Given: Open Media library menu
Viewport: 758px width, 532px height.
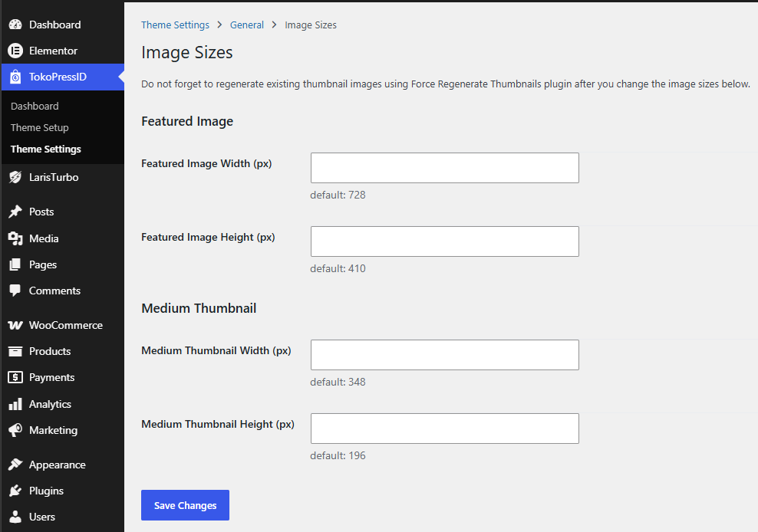Looking at the screenshot, I should (63, 238).
